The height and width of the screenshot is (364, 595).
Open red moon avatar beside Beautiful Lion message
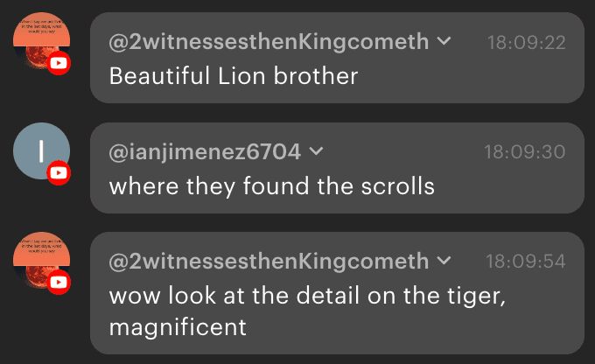point(38,38)
